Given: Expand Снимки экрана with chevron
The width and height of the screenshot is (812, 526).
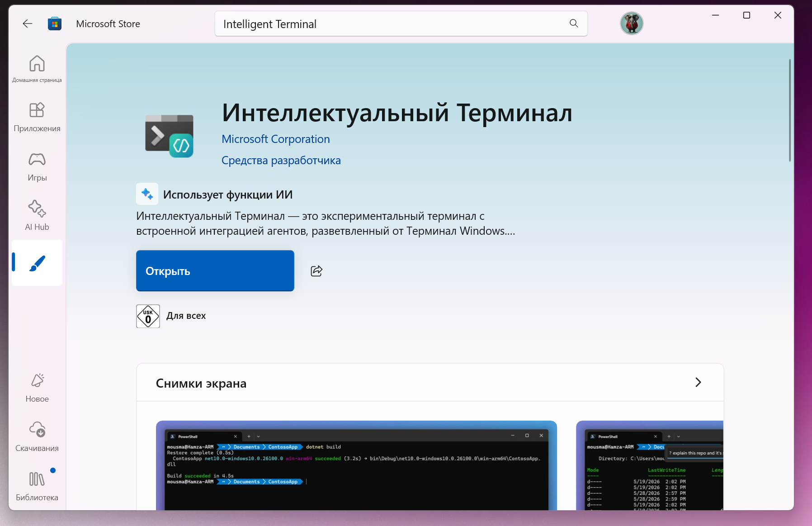Looking at the screenshot, I should tap(698, 383).
